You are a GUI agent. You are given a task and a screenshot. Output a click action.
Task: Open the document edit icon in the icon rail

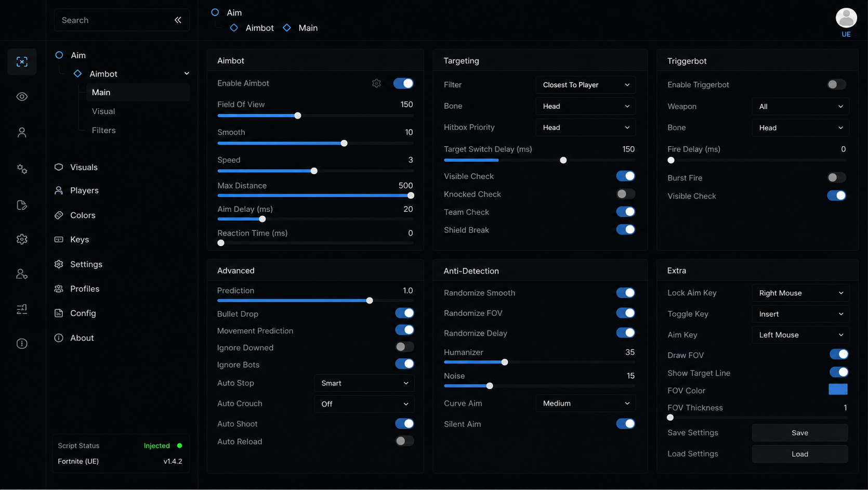click(22, 205)
